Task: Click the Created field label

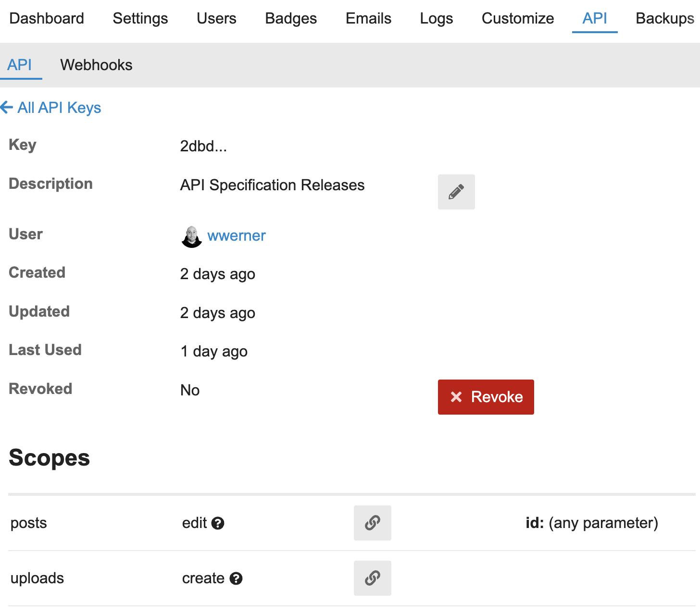Action: tap(37, 272)
